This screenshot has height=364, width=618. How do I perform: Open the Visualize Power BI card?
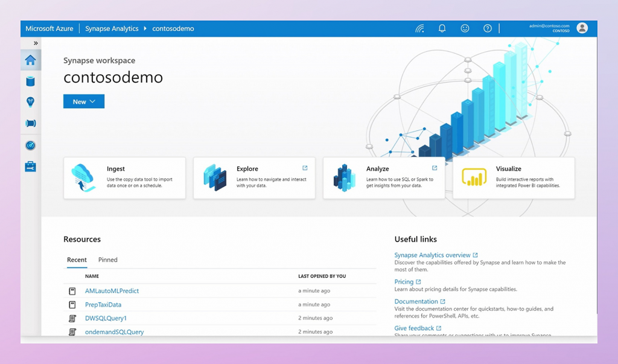pos(514,178)
